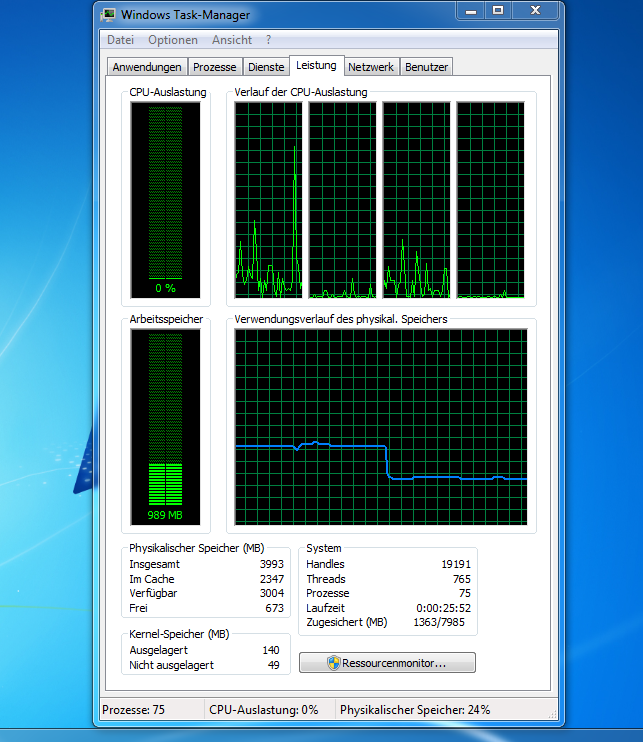
Task: Close the Task-Manager window
Action: pos(536,11)
